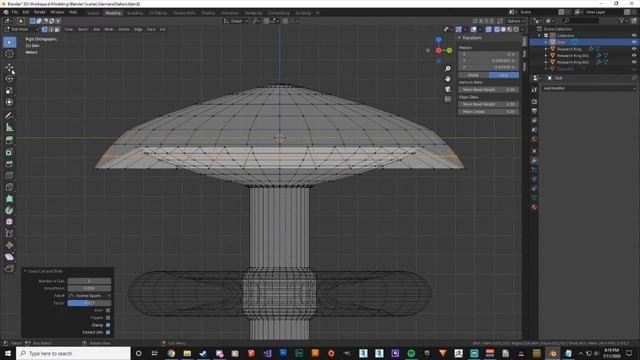Expand the first Research Ring tree item
The image size is (640, 360).
point(546,49)
